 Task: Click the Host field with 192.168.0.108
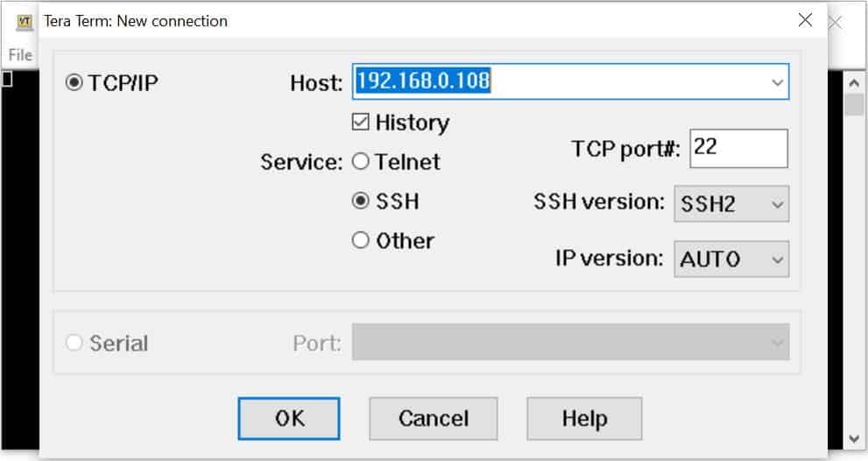571,82
